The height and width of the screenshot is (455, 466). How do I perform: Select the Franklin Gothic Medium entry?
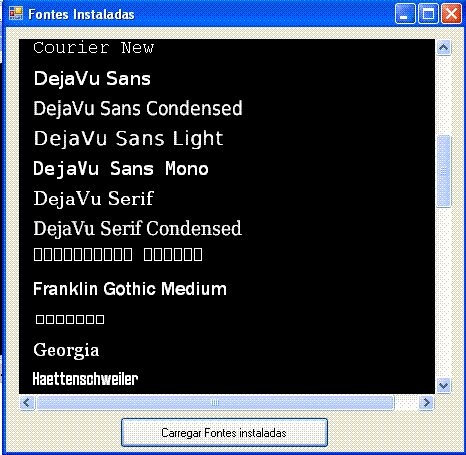pos(130,289)
